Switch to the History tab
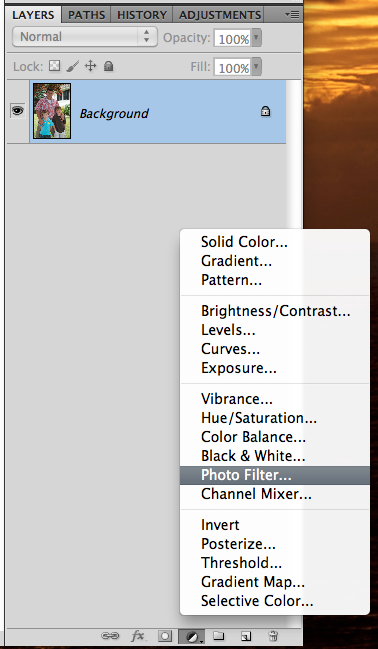Screen dimensions: 378x649 pos(142,15)
